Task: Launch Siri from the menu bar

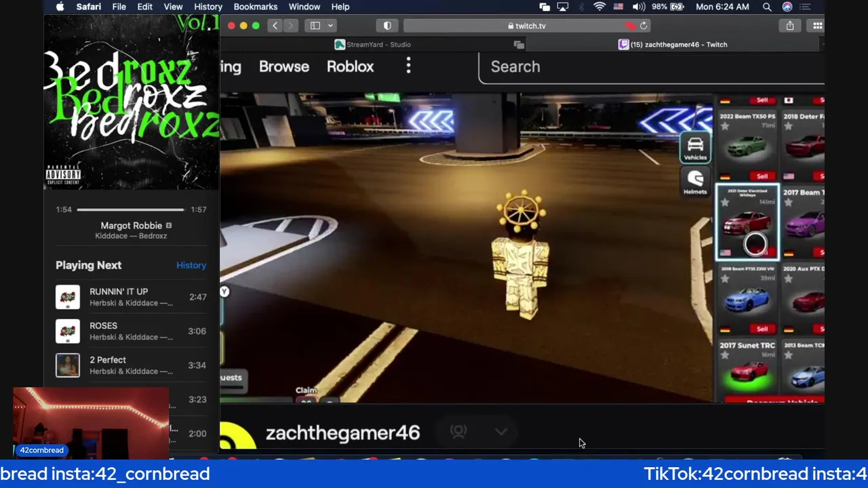Action: [x=787, y=7]
